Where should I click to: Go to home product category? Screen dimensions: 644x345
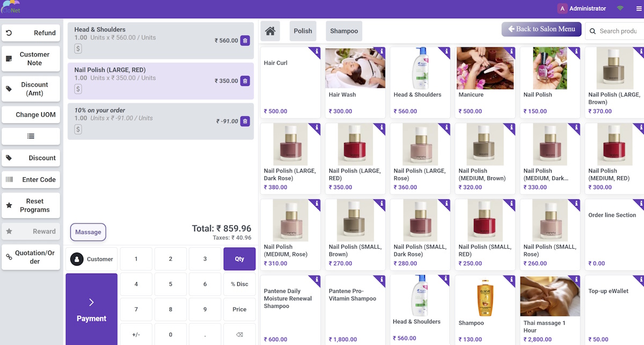click(x=270, y=31)
